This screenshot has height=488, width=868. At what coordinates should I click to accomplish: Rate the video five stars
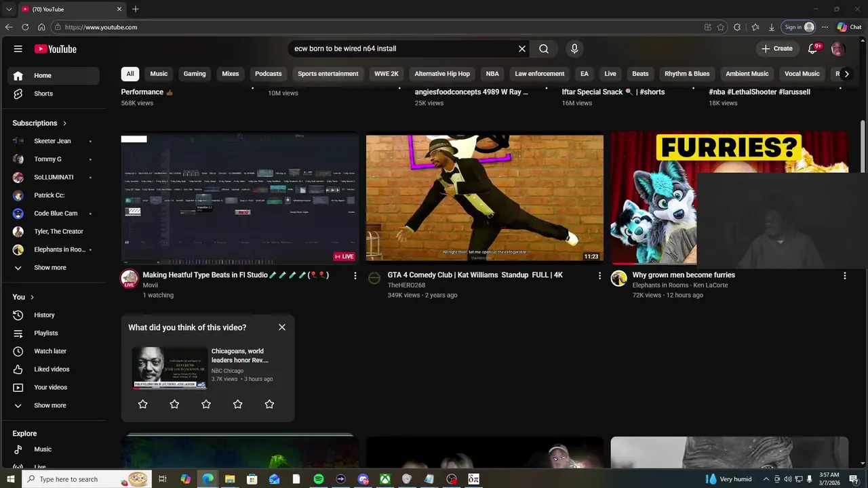click(269, 404)
